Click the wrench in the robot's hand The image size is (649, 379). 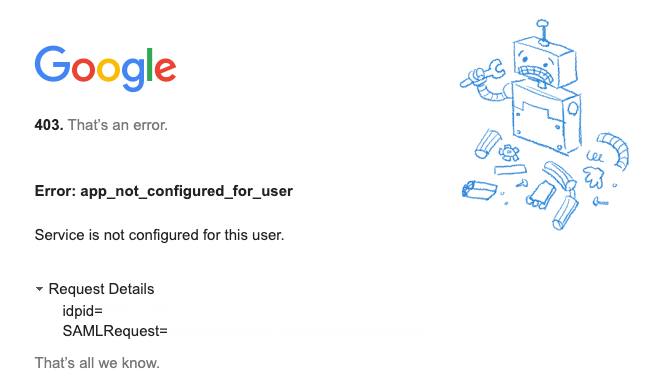(x=481, y=74)
